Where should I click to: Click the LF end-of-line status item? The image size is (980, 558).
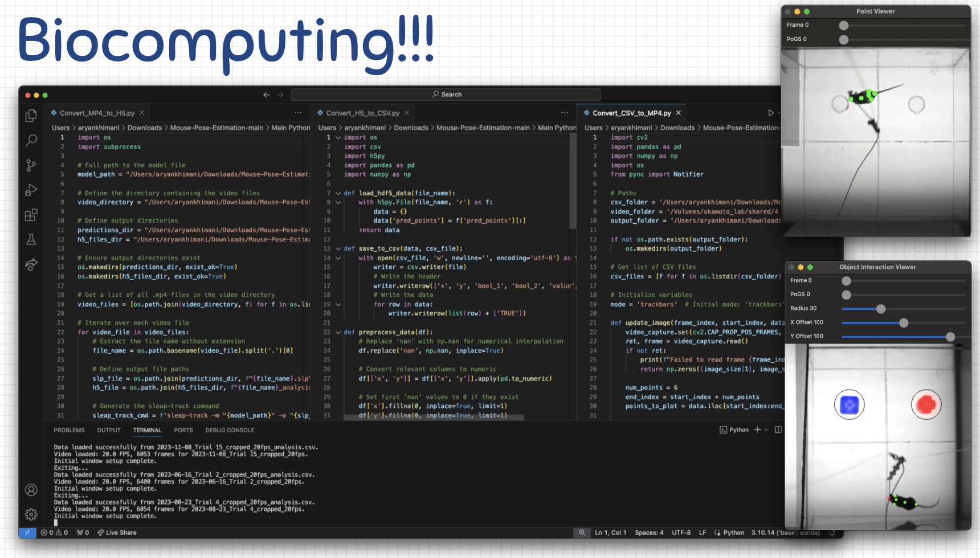click(x=703, y=532)
